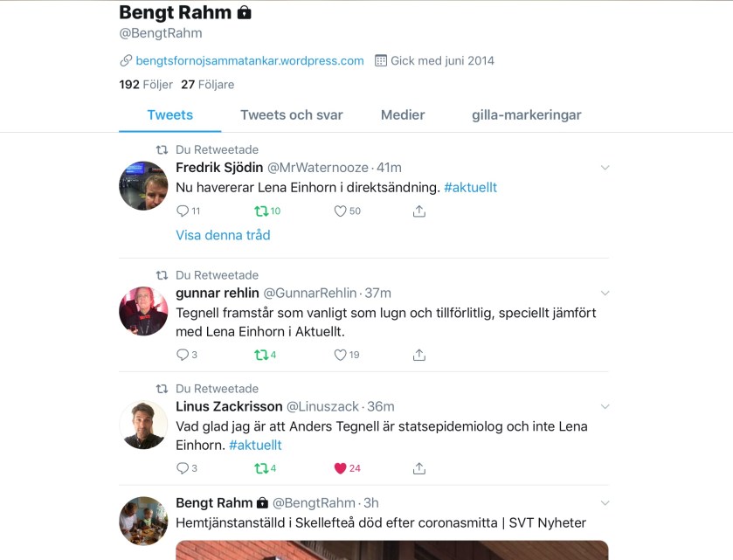The width and height of the screenshot is (733, 560).
Task: Reply to Linus Zackrisson's tweet
Action: pos(183,468)
